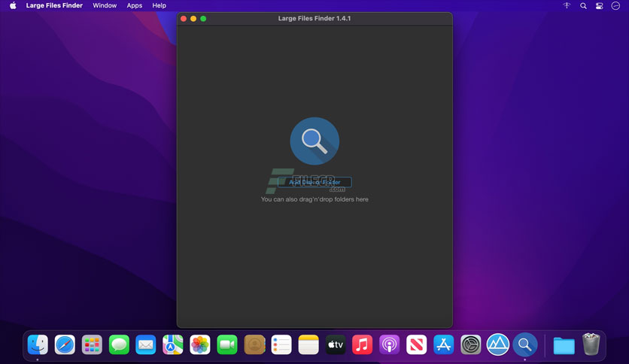The image size is (629, 364).
Task: Zoom the window with the green button
Action: click(x=203, y=19)
